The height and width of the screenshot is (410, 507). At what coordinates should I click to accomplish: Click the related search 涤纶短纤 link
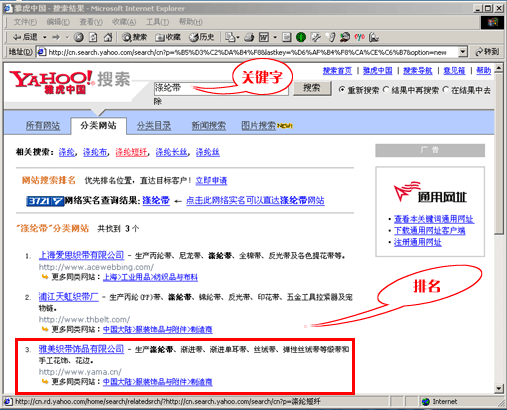(x=131, y=152)
